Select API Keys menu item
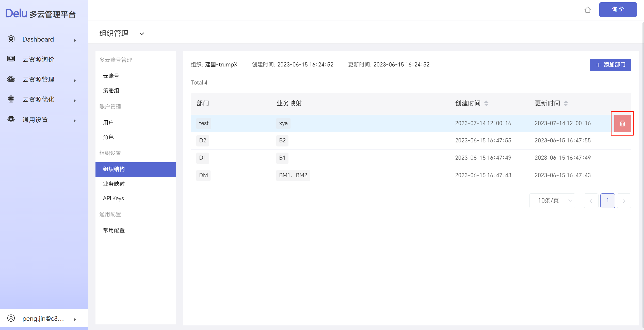The image size is (644, 330). coord(113,198)
